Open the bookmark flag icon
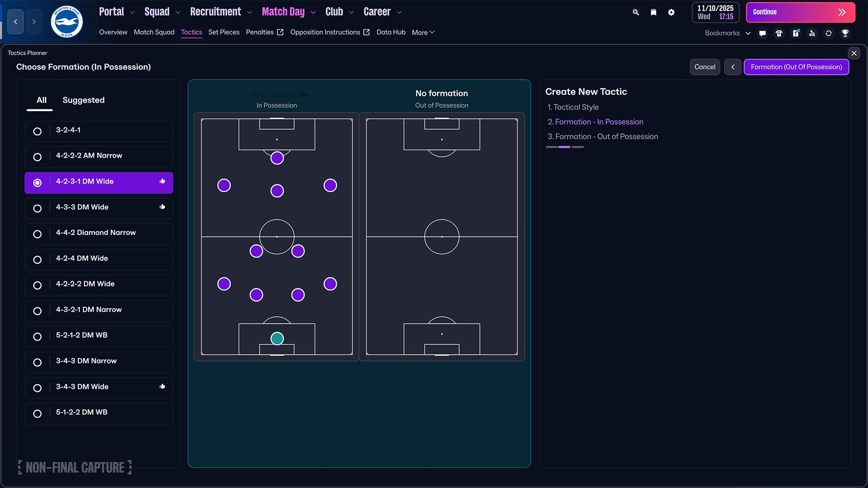This screenshot has height=488, width=868. click(653, 12)
